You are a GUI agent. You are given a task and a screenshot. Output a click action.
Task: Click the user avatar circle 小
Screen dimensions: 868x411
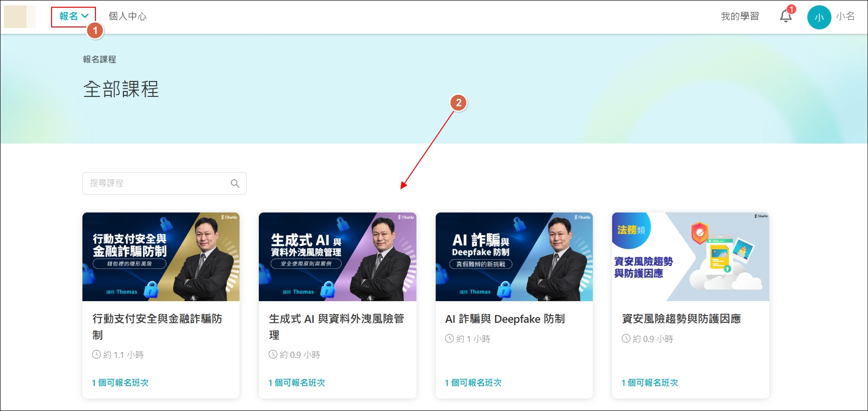819,17
